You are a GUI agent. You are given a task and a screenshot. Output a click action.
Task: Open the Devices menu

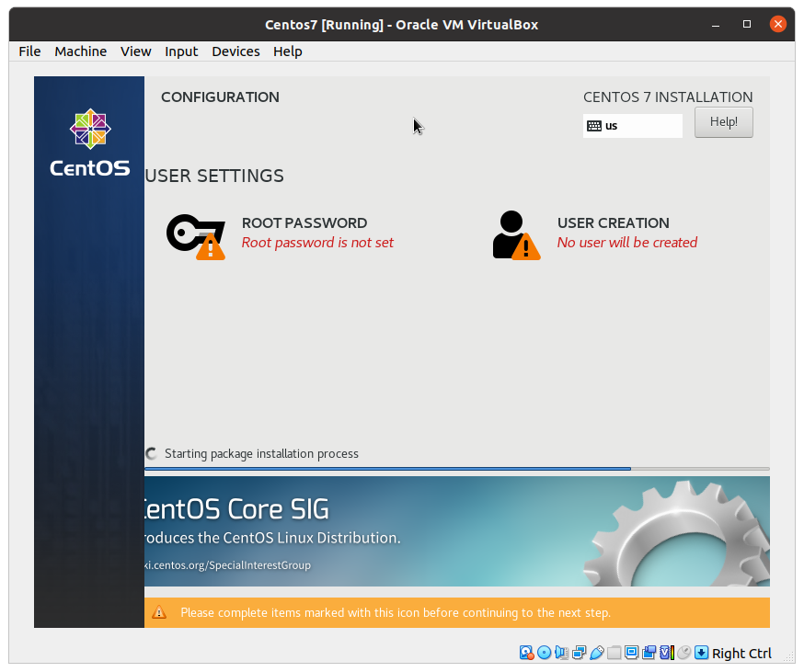click(x=235, y=51)
